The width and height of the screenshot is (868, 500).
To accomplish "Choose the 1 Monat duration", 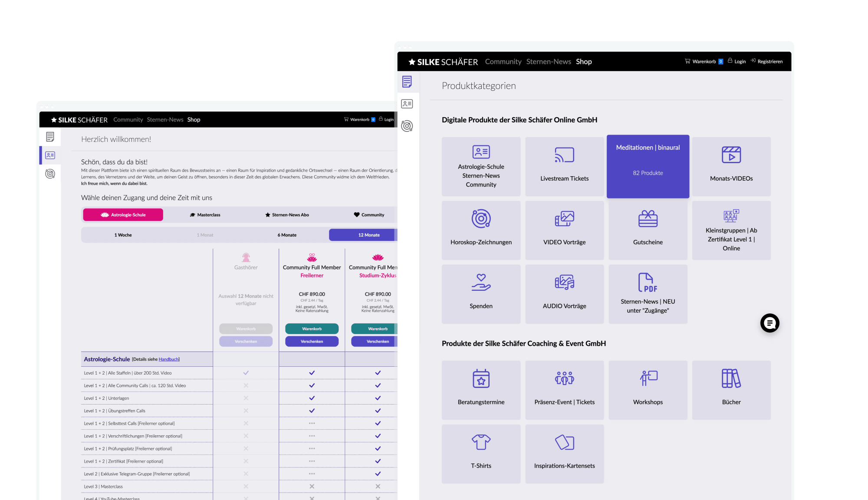I will [x=205, y=235].
